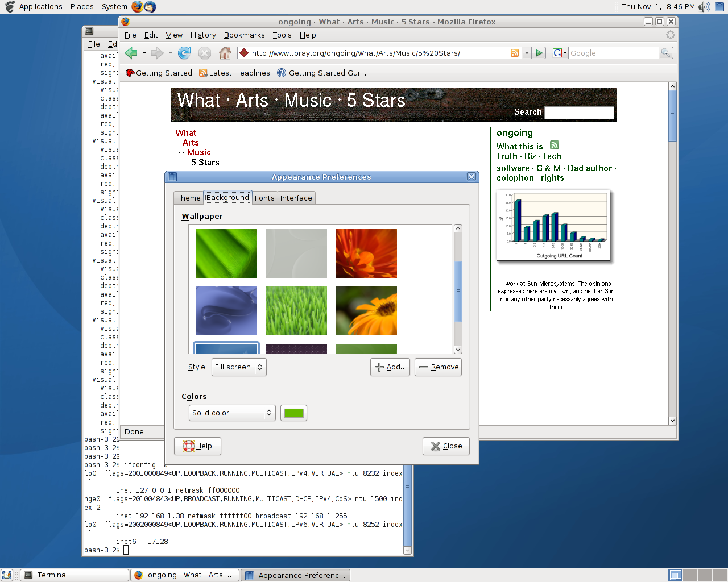Click the RSS feed icon in the URL bar

tap(515, 53)
